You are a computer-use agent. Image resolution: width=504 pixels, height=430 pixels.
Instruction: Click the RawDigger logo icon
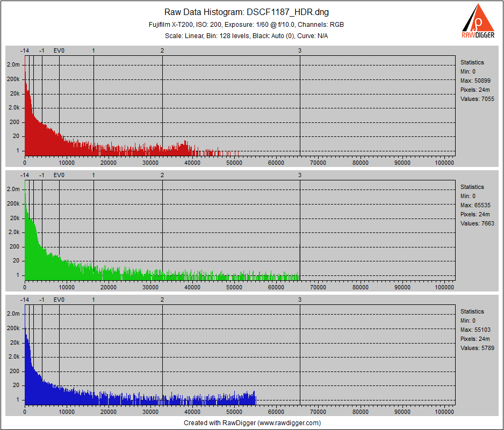(478, 20)
